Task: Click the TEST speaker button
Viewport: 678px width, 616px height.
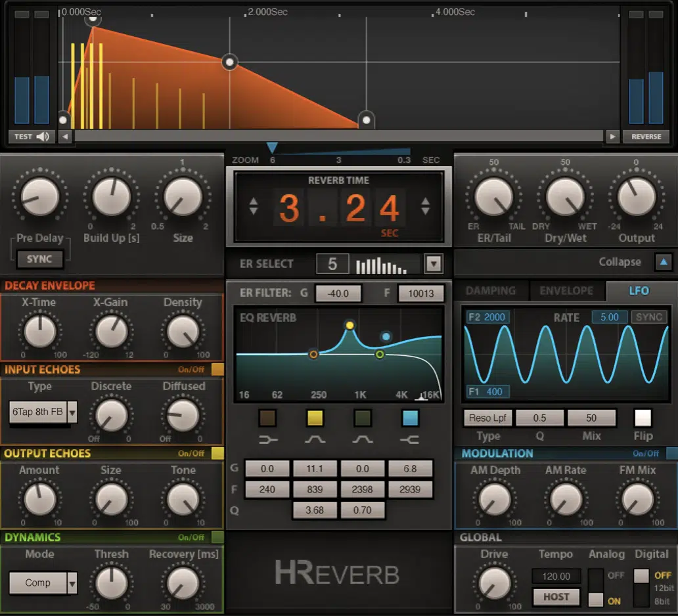Action: 32,137
